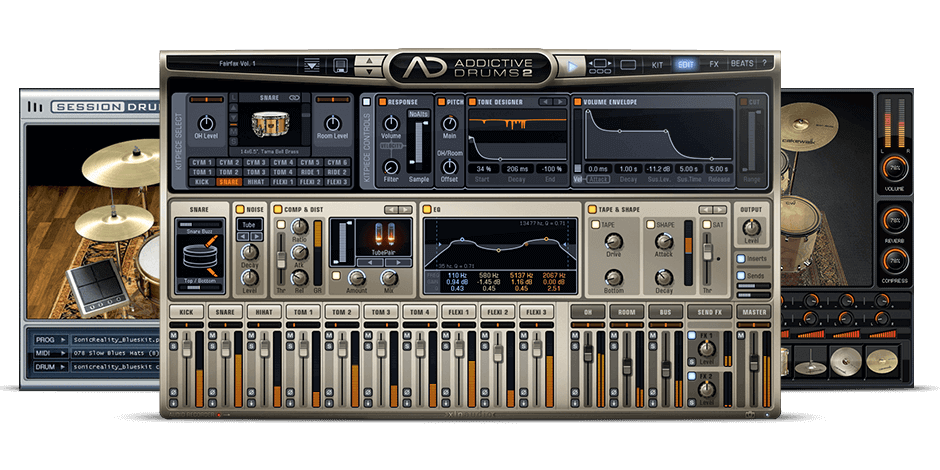Screen dimensions: 940x470
Task: Toggle the Comp & Dist section
Action: coord(278,209)
